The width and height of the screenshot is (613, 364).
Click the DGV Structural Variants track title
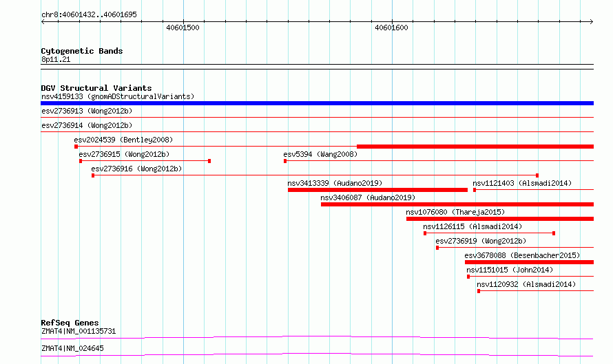click(96, 88)
